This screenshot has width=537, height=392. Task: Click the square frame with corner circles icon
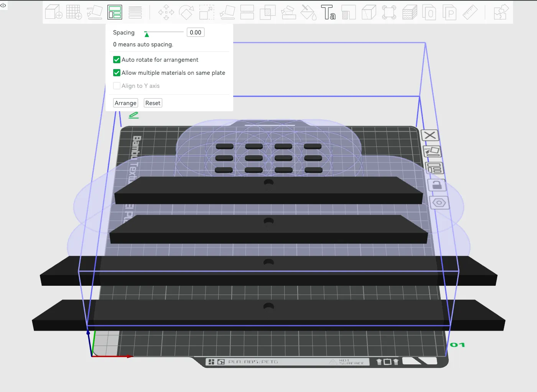coord(389,12)
